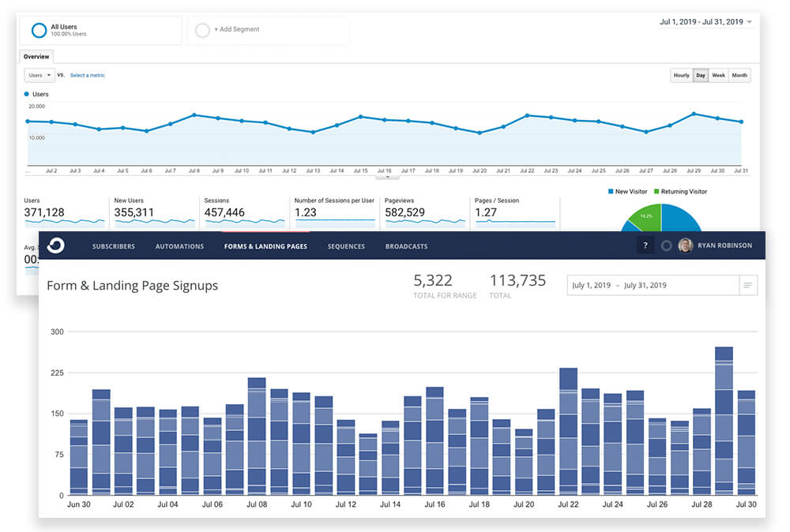This screenshot has width=790, height=532.
Task: Click the filter icon beside the date range
Action: [x=748, y=285]
